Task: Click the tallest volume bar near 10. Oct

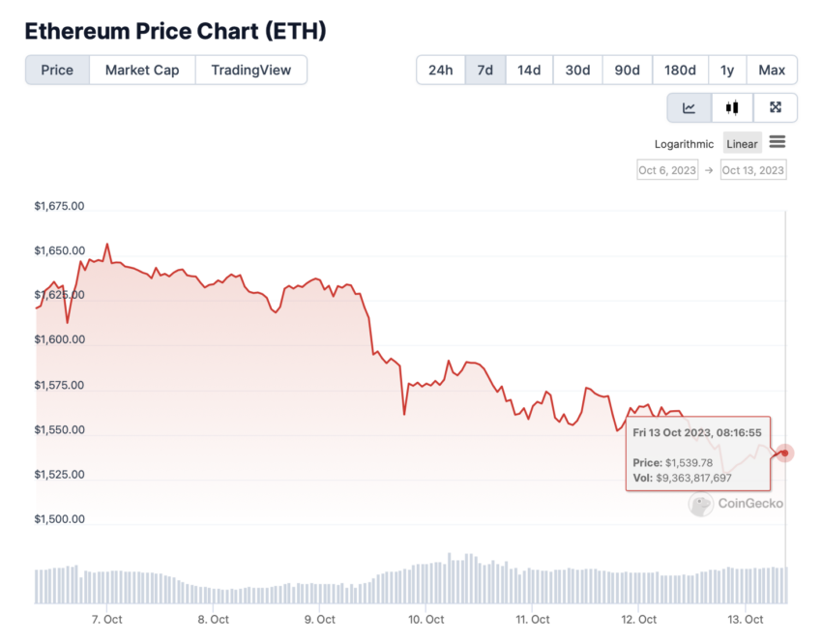Action: coord(450,578)
